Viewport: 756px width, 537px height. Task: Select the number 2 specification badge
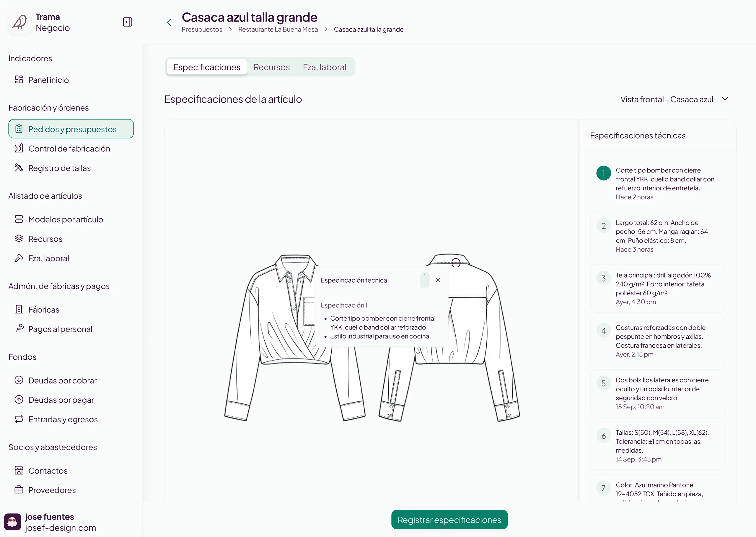604,226
